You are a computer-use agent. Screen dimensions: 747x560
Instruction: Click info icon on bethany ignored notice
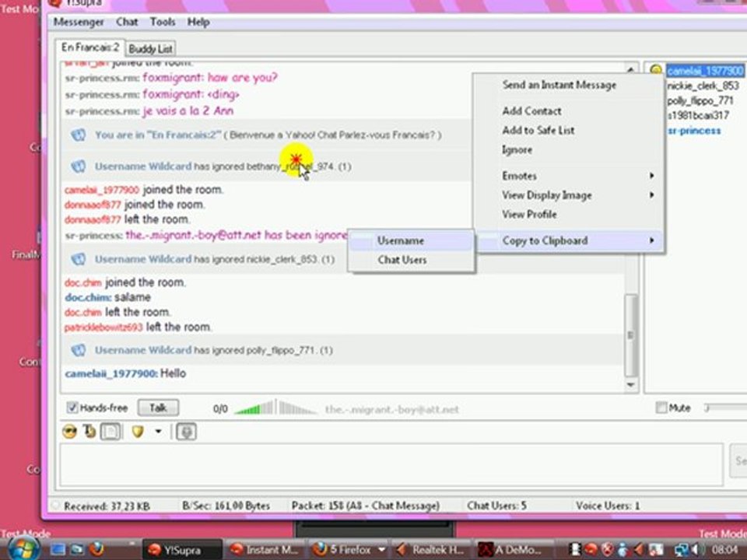point(78,166)
